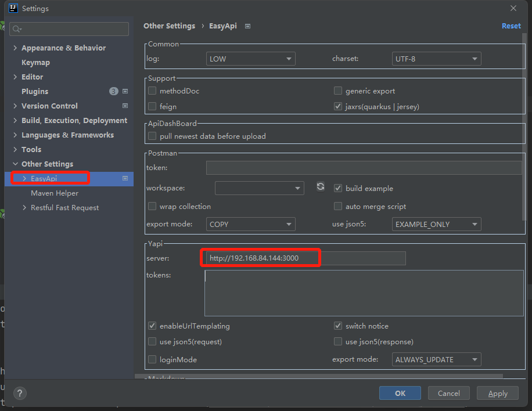This screenshot has width=532, height=411.
Task: Expand the Version Control node
Action: pos(15,106)
